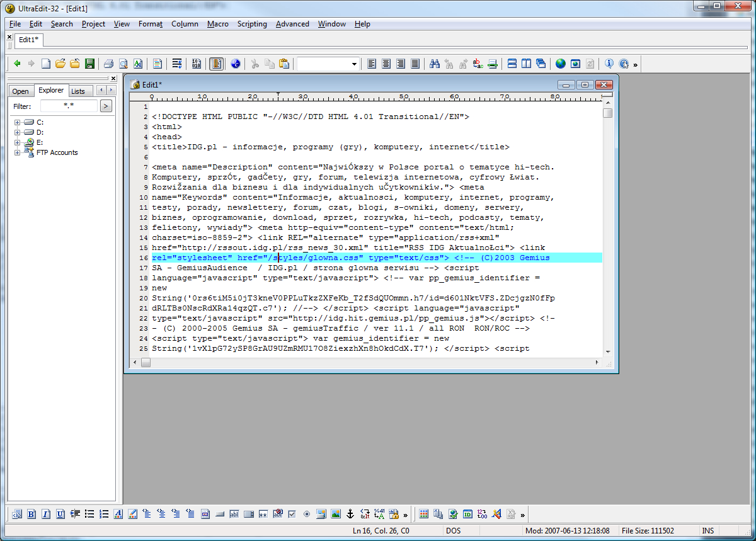
Task: Open the Scripting menu
Action: (x=252, y=24)
